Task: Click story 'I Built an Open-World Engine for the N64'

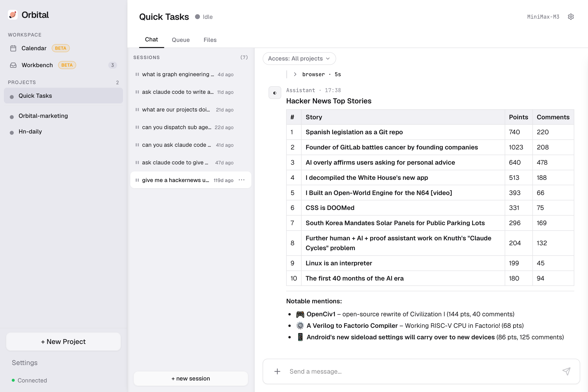Action: (379, 193)
